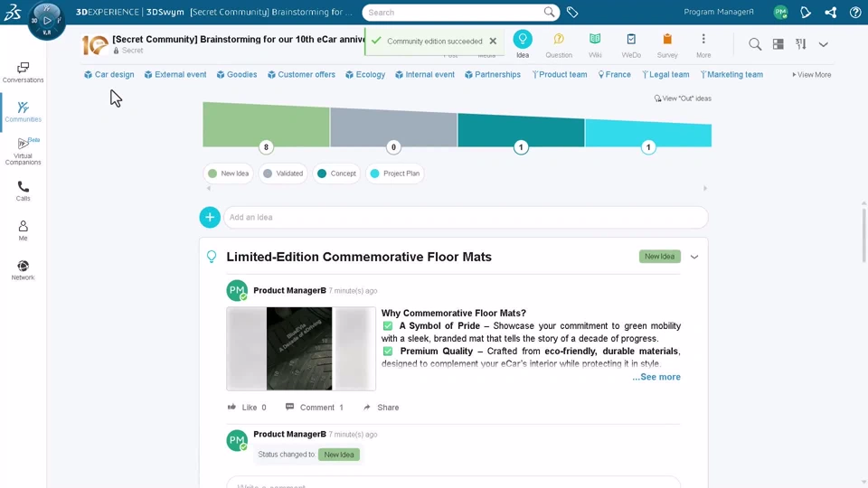This screenshot has width=868, height=488.
Task: Open the PM user profile avatar in the top bar
Action: coord(780,12)
